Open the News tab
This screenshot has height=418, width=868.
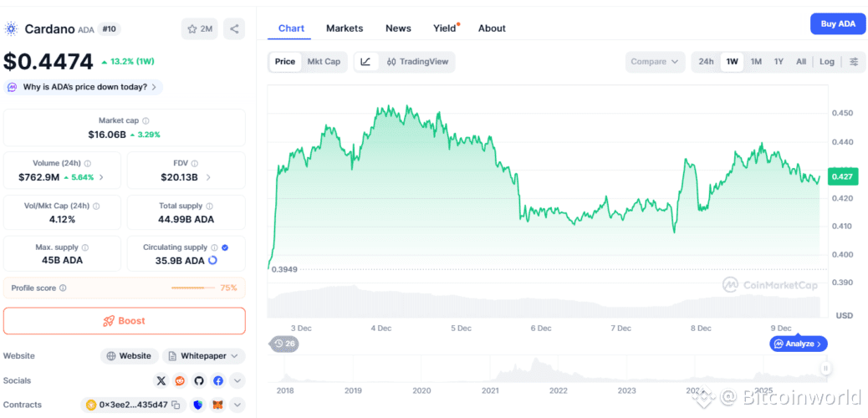(x=398, y=28)
